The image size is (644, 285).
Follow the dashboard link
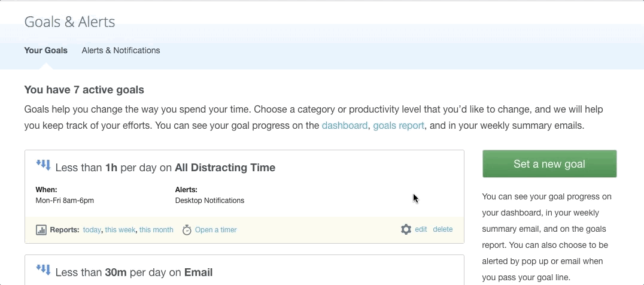[345, 126]
